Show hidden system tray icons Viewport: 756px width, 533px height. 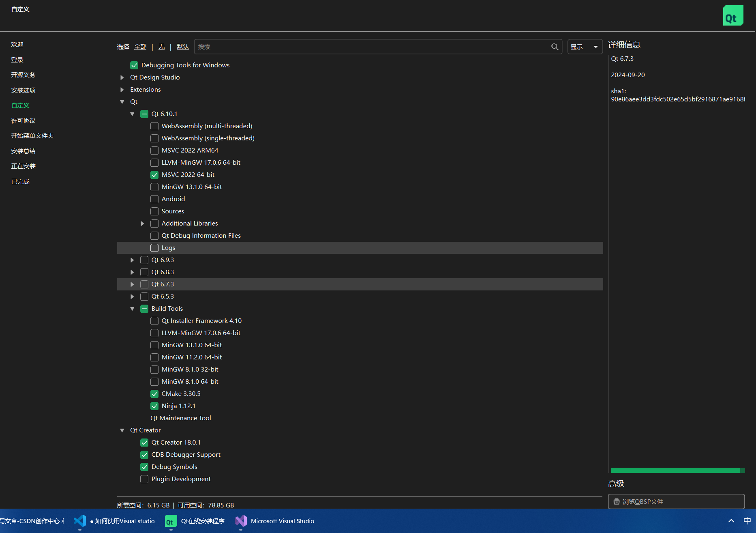731,521
